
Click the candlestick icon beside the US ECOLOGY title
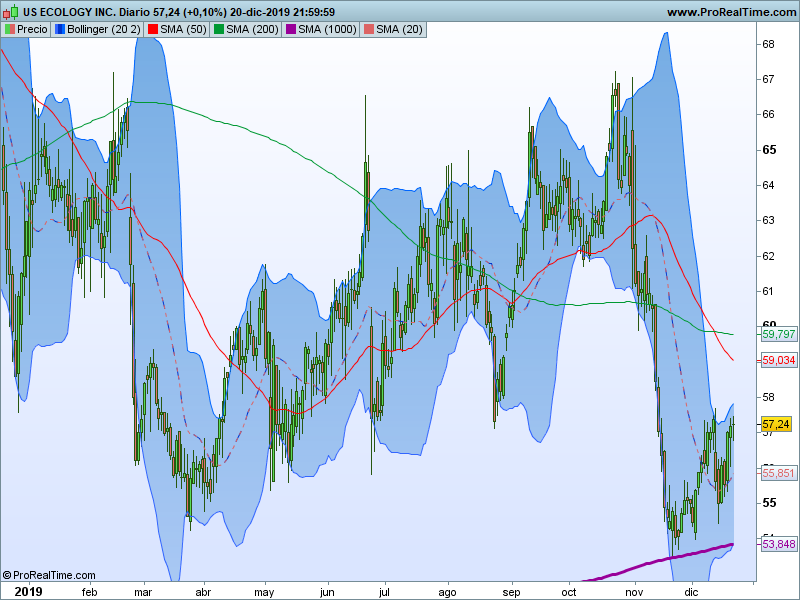10,12
